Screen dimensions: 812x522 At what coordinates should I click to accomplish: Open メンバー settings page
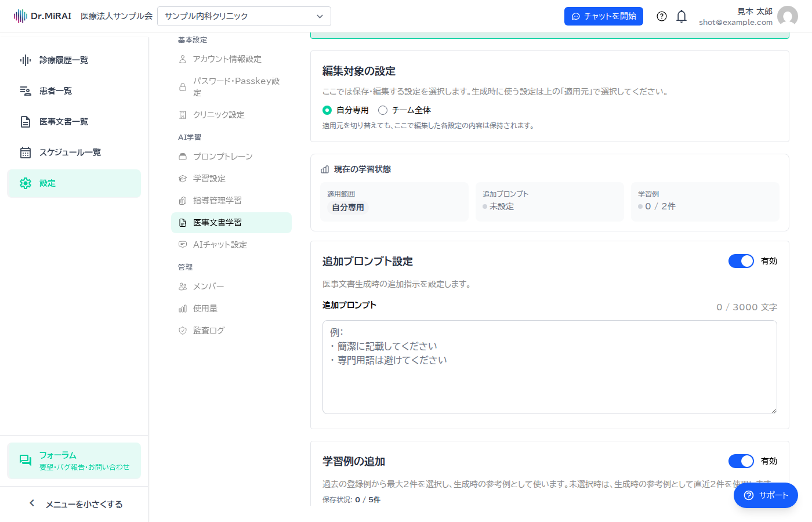(x=231, y=287)
